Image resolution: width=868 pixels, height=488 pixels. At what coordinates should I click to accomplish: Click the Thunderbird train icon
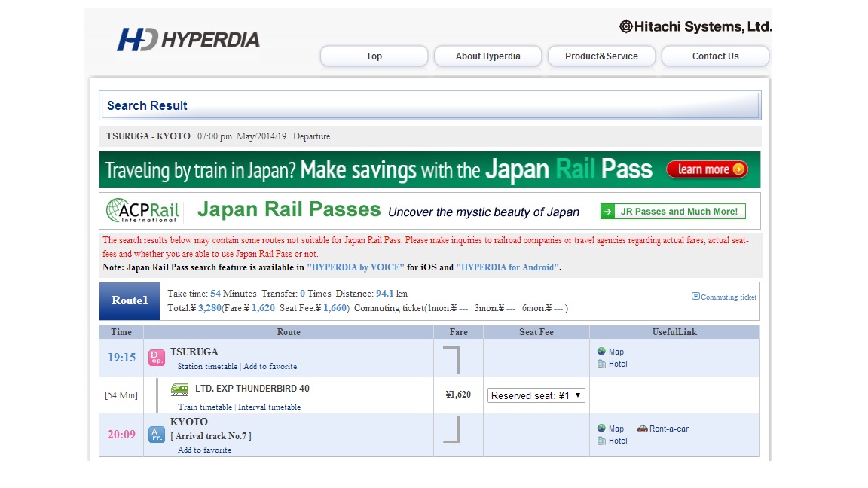179,389
